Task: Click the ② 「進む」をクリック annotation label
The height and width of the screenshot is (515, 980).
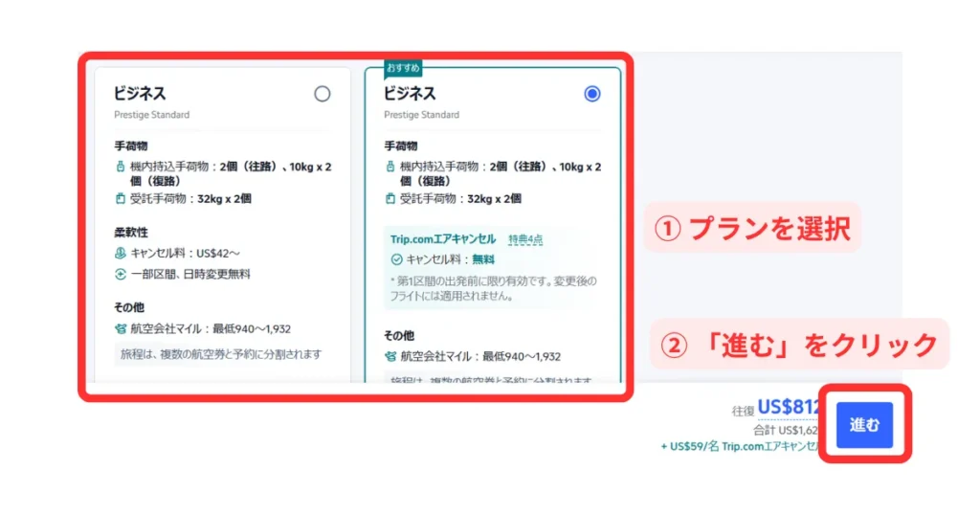Action: pyautogui.click(x=799, y=345)
